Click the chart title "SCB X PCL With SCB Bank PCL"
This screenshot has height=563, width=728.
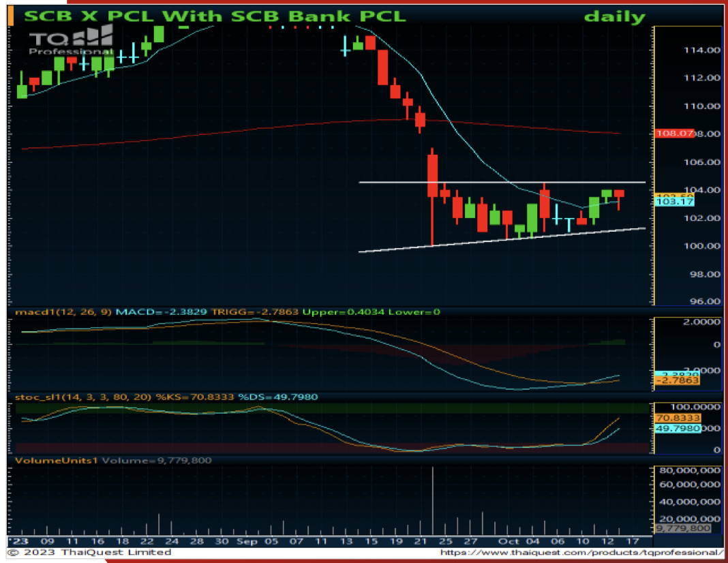point(215,16)
